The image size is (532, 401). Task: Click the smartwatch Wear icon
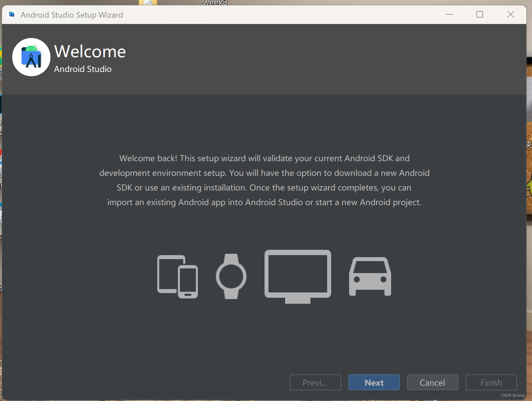[231, 276]
